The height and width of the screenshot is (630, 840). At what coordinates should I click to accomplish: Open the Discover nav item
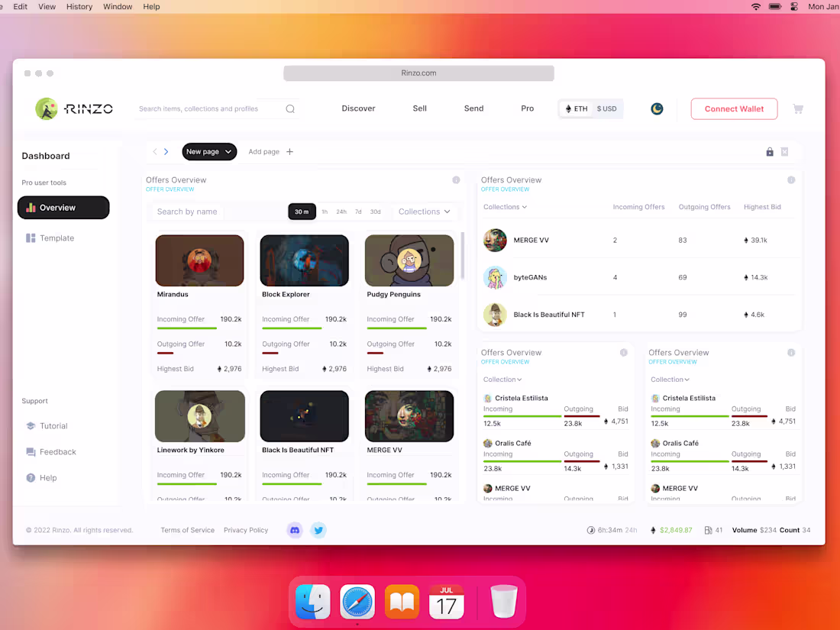[x=358, y=108]
